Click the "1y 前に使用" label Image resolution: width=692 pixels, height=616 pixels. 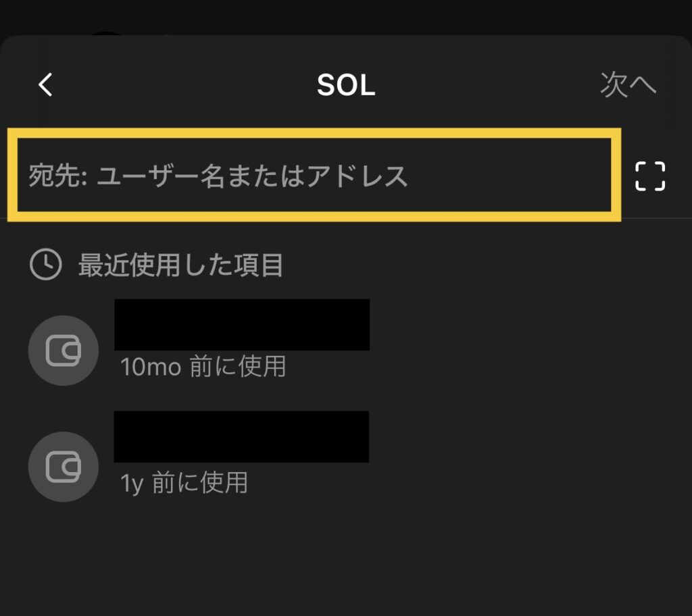pos(184,483)
